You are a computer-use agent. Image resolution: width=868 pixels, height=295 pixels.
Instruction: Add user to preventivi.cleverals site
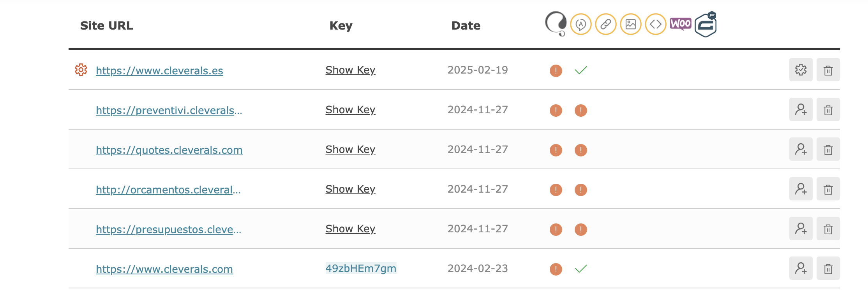(801, 109)
